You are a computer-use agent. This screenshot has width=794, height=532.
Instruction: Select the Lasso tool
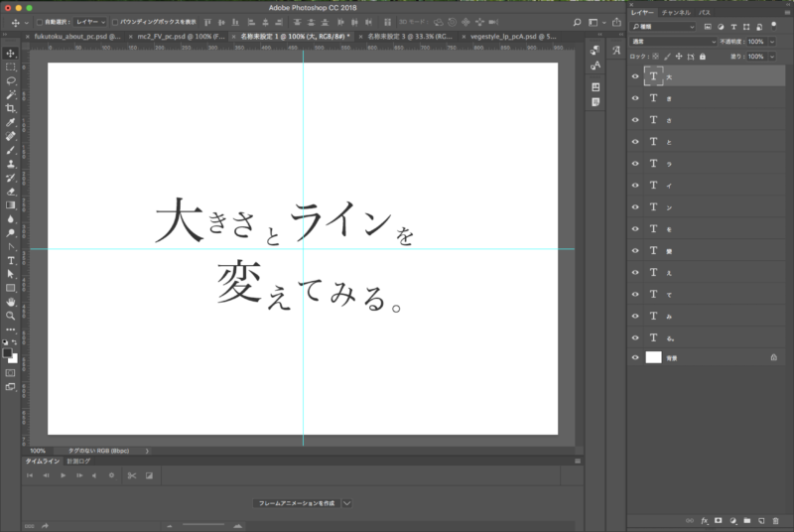[x=11, y=81]
